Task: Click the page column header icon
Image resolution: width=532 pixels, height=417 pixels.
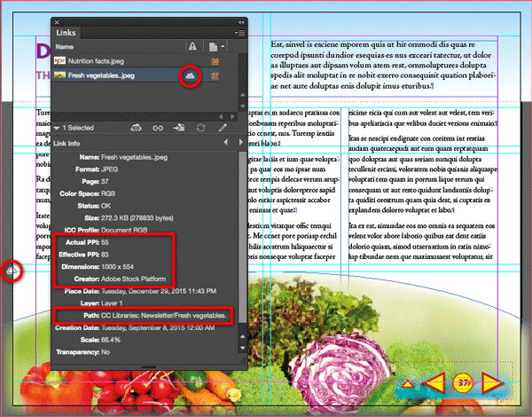Action: [x=213, y=46]
